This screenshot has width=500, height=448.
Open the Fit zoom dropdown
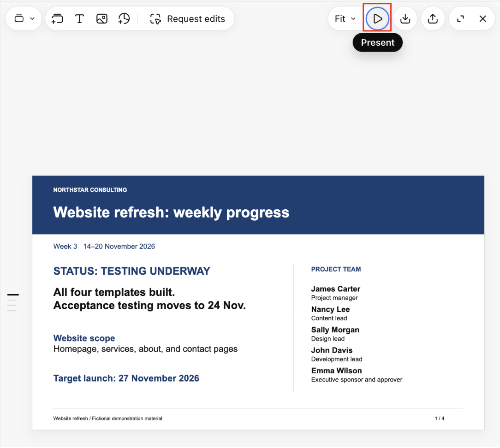[345, 19]
